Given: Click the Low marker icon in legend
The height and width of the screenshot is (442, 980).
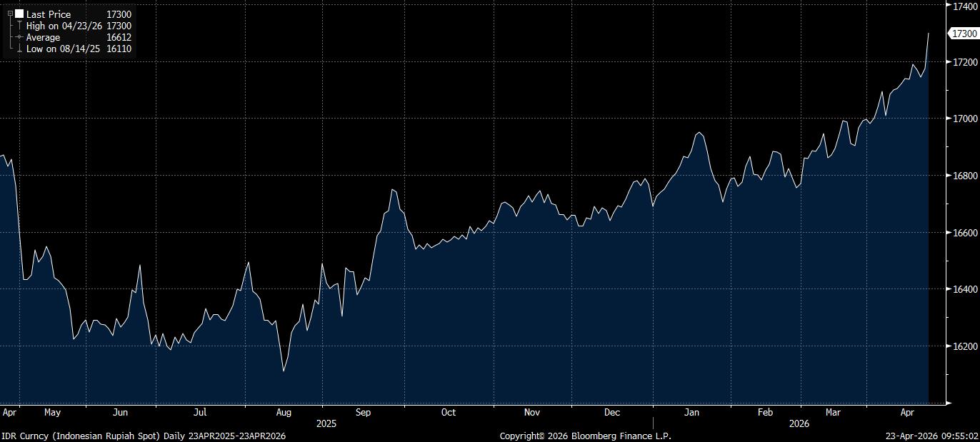Looking at the screenshot, I should point(19,49).
